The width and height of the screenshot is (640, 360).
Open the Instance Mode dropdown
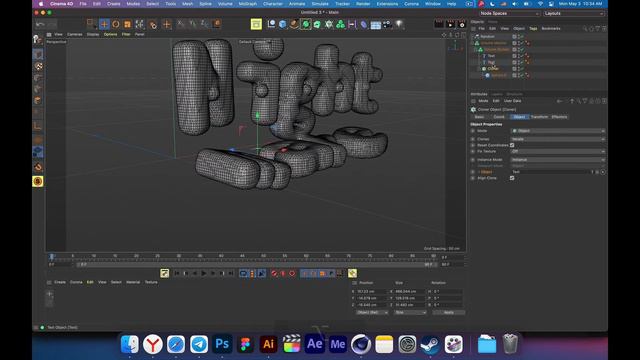(x=558, y=160)
